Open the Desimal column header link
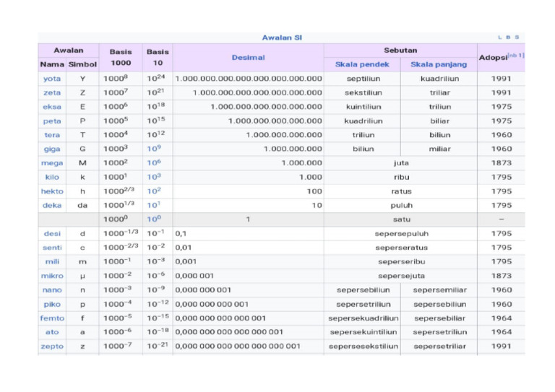 248,58
